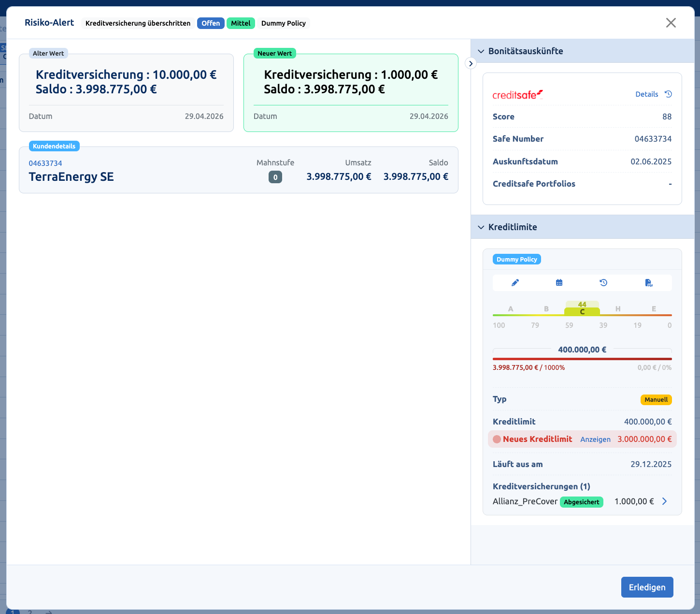The image size is (700, 614).
Task: Click the Manuell type badge
Action: click(x=656, y=400)
